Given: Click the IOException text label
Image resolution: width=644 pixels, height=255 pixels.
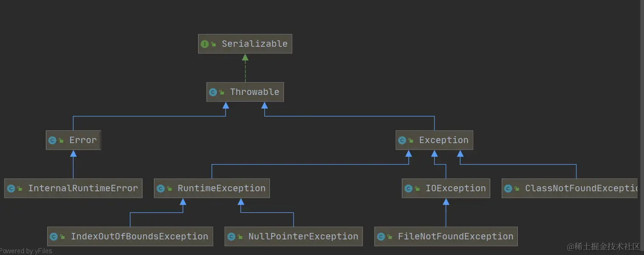Looking at the screenshot, I should 456,188.
